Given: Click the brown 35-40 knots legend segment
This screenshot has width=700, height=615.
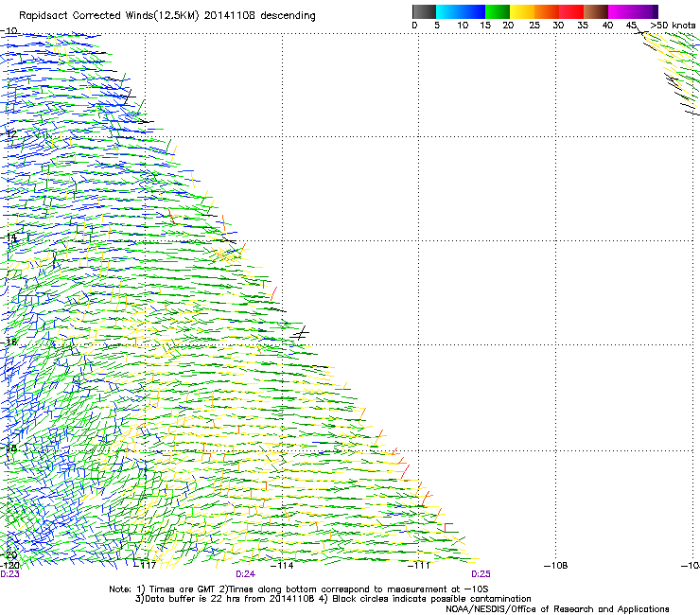Looking at the screenshot, I should coord(596,11).
